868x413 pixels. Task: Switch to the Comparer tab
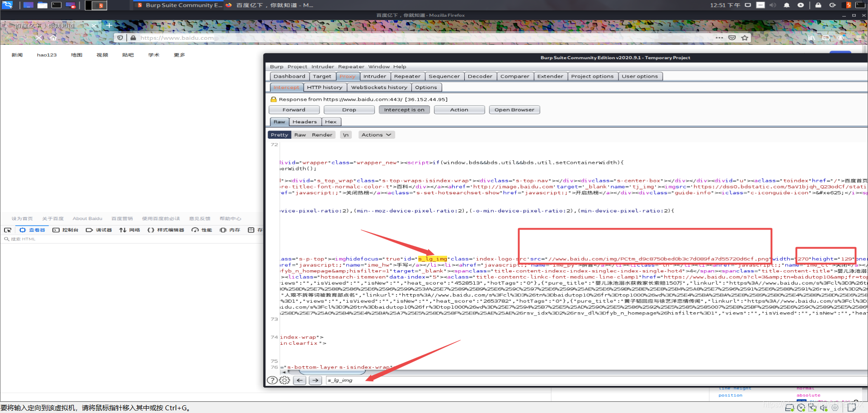tap(515, 76)
